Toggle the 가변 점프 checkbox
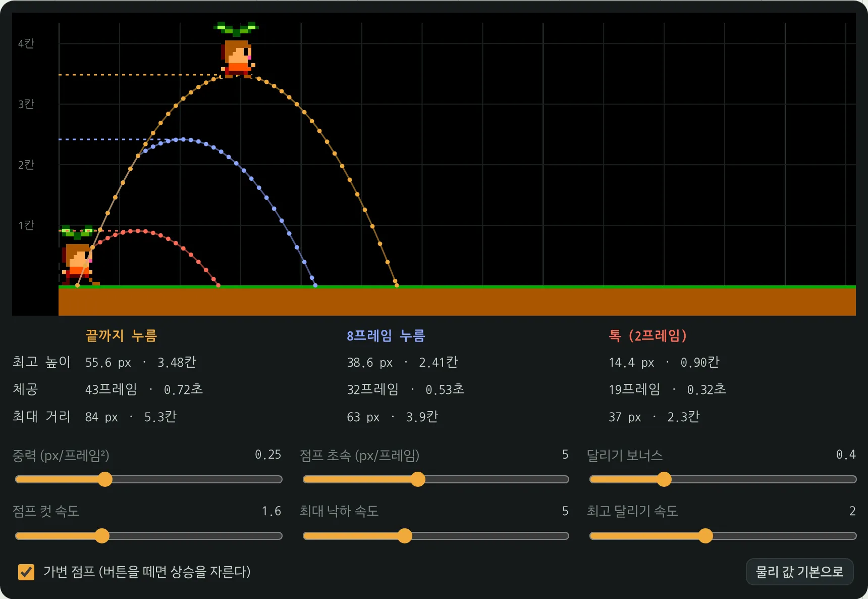This screenshot has height=599, width=868. click(26, 572)
